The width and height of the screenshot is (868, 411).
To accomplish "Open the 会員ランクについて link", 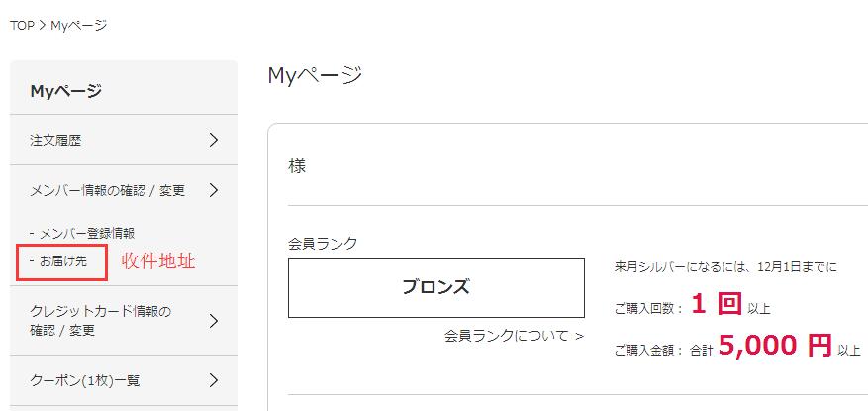I will 514,336.
